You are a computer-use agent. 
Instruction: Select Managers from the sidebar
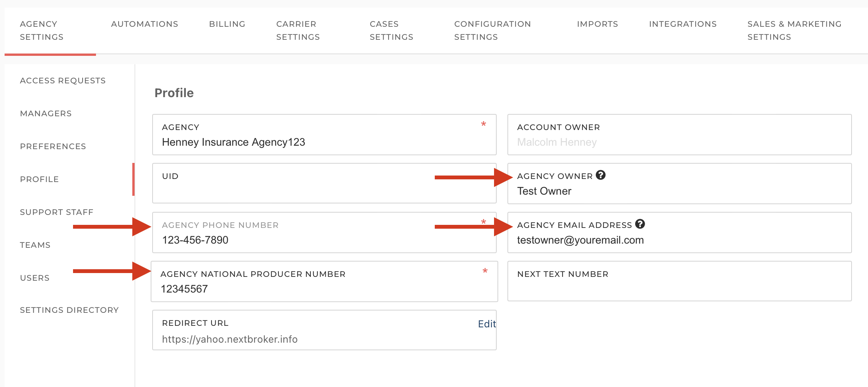coord(46,114)
